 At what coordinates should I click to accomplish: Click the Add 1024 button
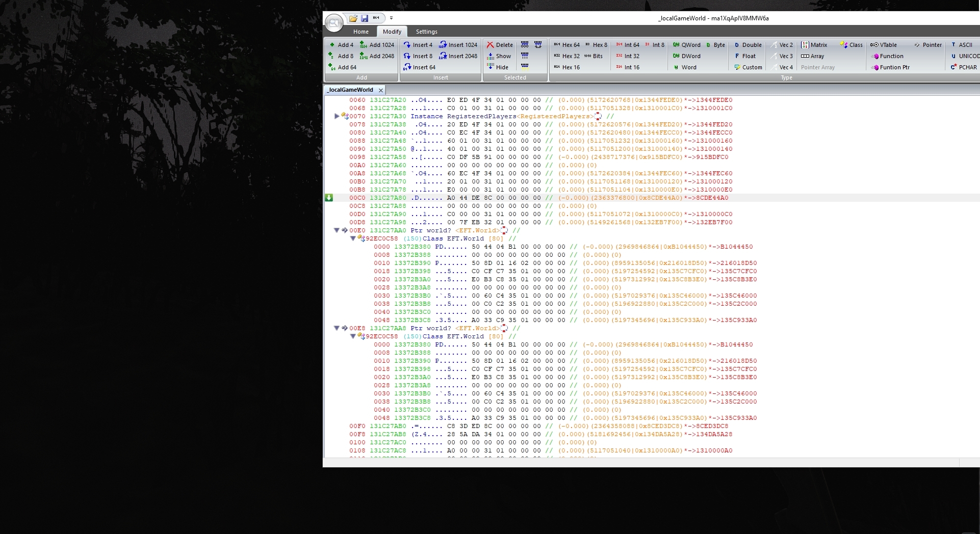[377, 45]
